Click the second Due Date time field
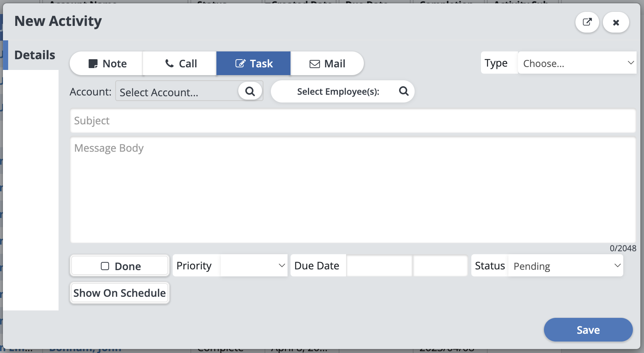644x353 pixels. [x=440, y=266]
